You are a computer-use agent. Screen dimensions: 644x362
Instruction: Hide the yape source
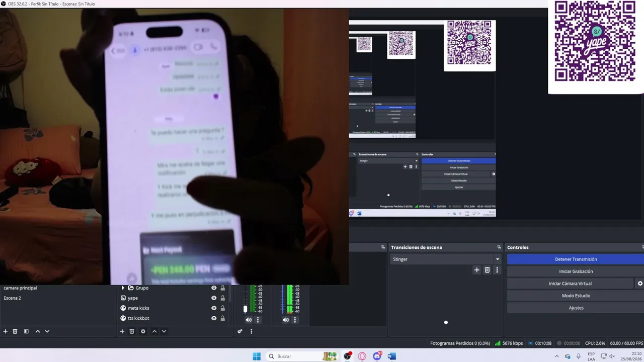[x=214, y=298]
